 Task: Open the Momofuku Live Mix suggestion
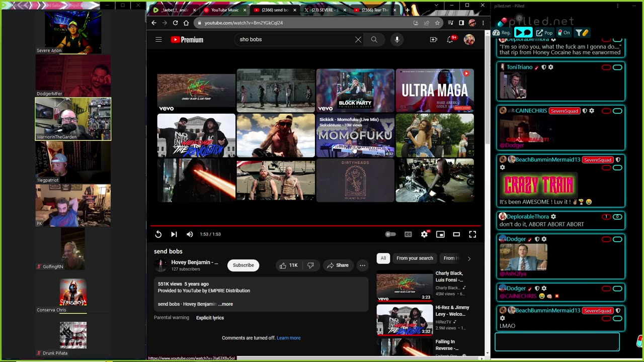point(355,135)
